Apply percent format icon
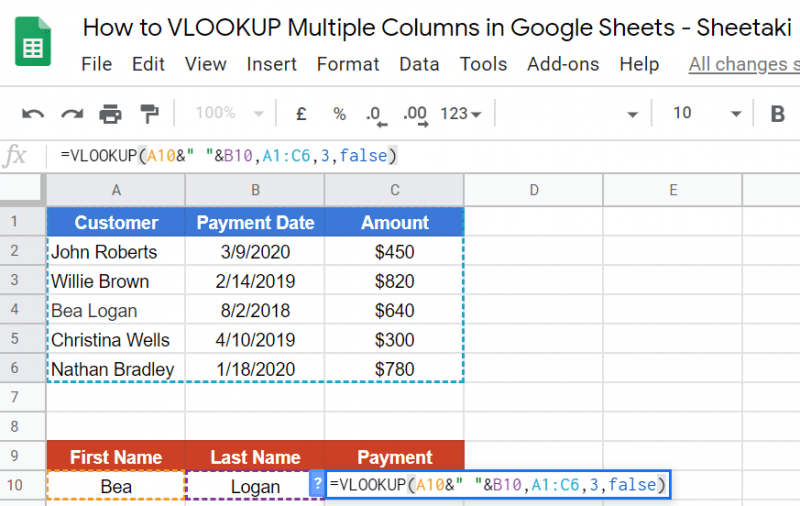Viewport: 800px width, 506px height. [x=340, y=114]
